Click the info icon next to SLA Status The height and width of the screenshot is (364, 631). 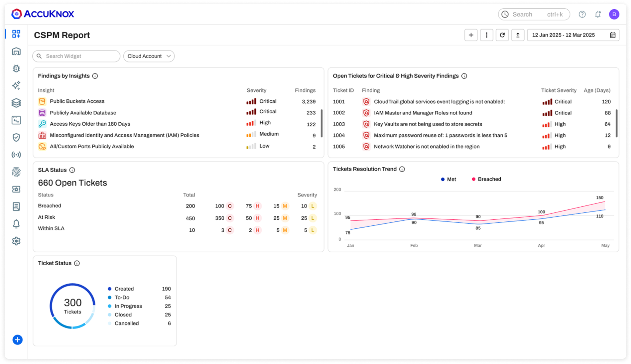point(73,170)
